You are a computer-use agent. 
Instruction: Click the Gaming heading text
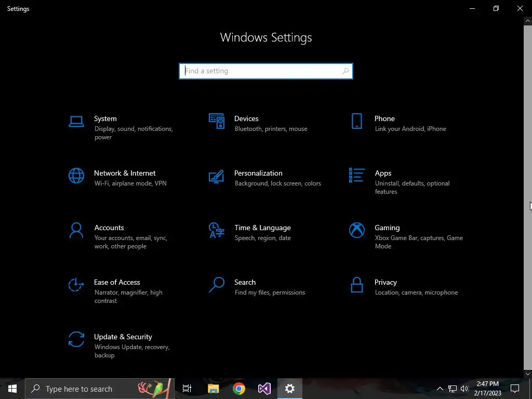click(x=387, y=228)
